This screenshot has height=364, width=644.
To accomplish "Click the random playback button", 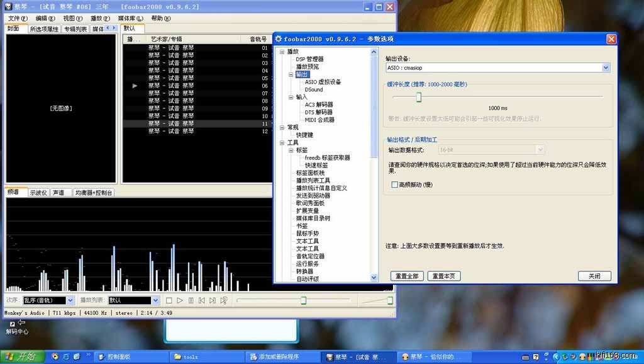I will pyautogui.click(x=223, y=301).
